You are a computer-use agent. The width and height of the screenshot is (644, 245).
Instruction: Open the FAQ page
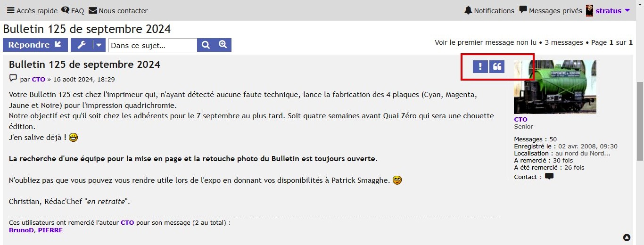pyautogui.click(x=73, y=10)
